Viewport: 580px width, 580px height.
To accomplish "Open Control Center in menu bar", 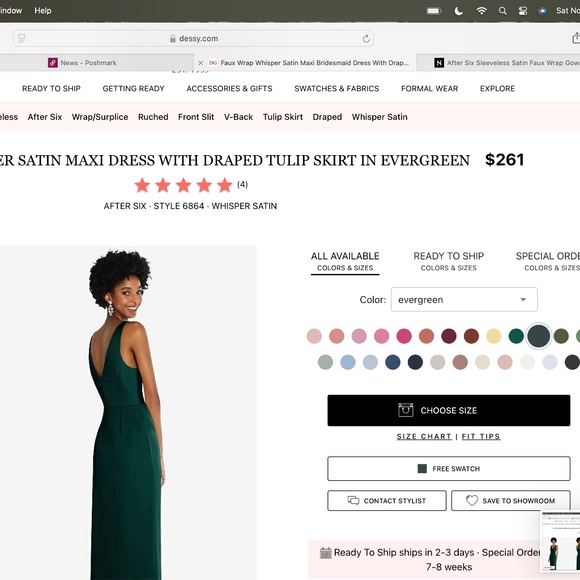I will coord(523,11).
